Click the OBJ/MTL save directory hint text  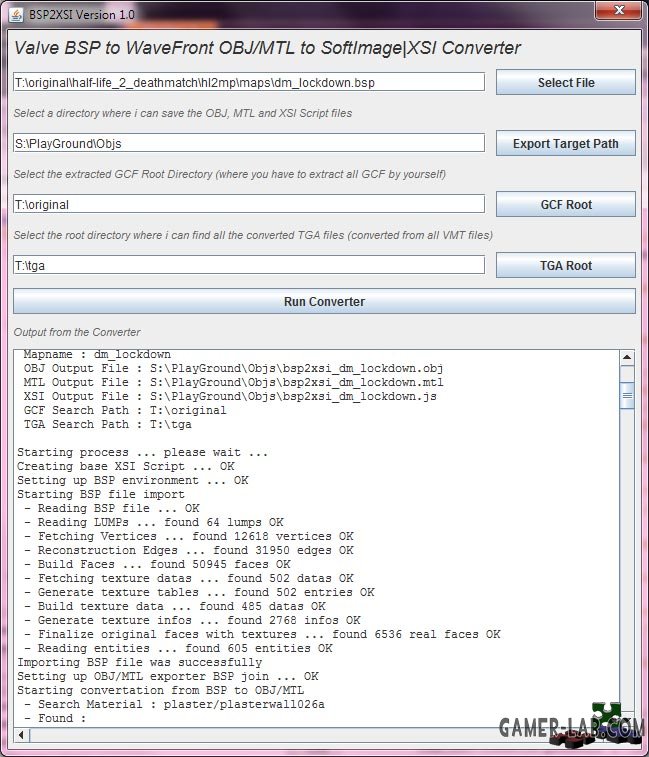pos(183,113)
